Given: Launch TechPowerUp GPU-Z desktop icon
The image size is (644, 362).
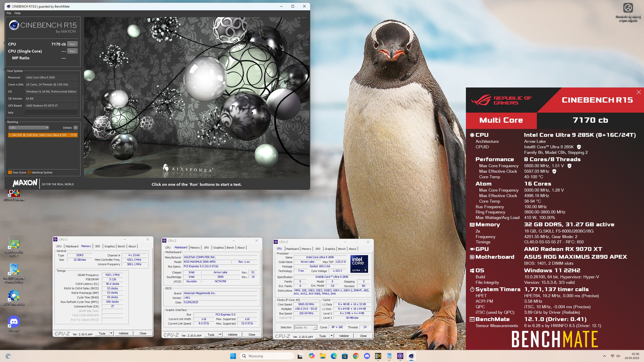Looking at the screenshot, I should coord(14,248).
